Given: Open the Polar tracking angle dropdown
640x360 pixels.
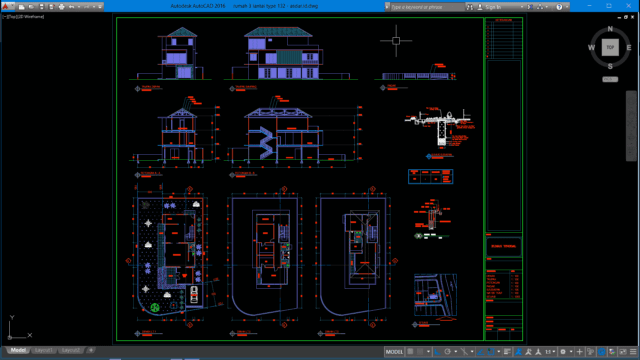Looking at the screenshot, I should coord(456,352).
